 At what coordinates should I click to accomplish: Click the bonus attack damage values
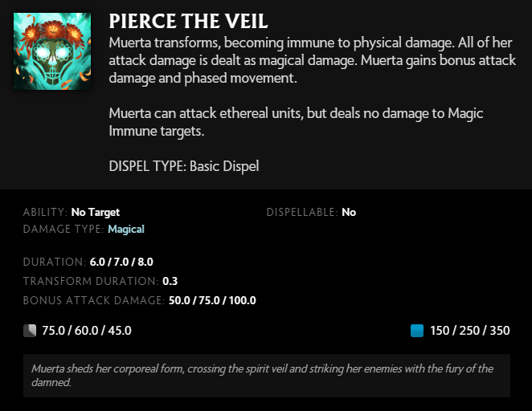click(x=212, y=300)
